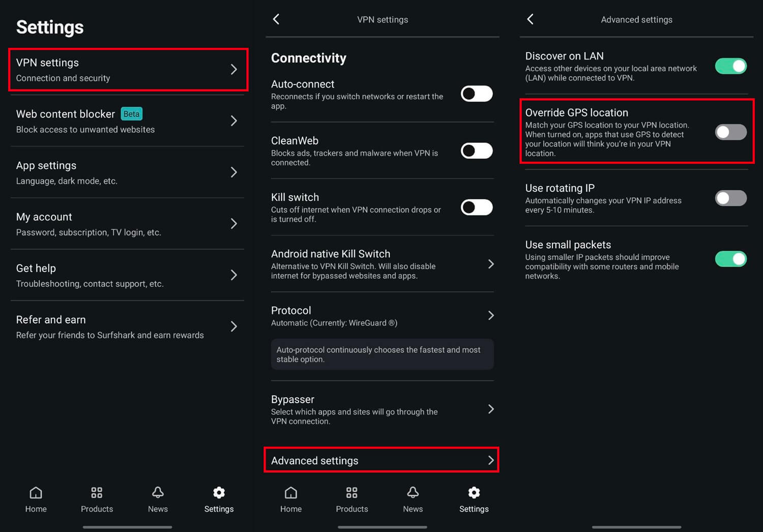
Task: Tap Products icon on main Settings screen
Action: [x=97, y=493]
